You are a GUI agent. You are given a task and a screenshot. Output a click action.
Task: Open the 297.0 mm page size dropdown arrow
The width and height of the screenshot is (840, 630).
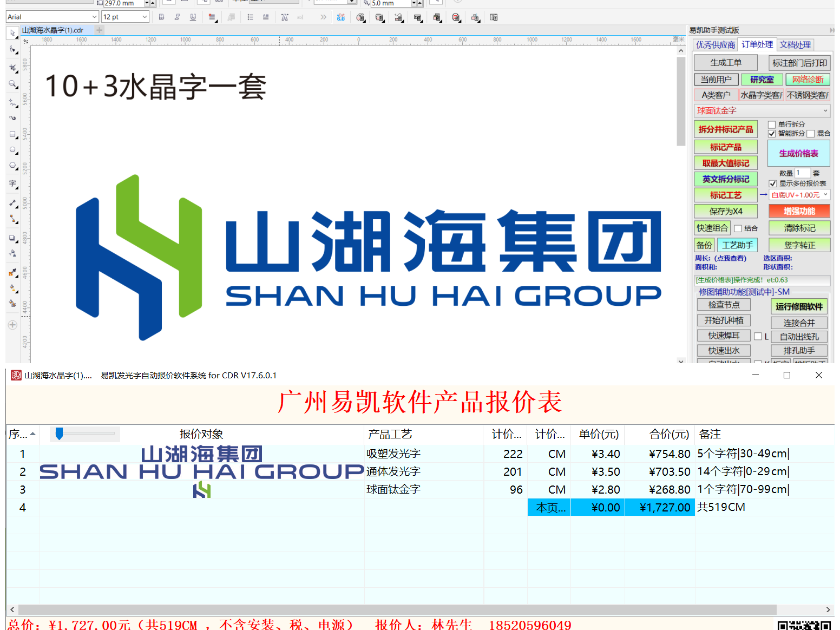[147, 3]
